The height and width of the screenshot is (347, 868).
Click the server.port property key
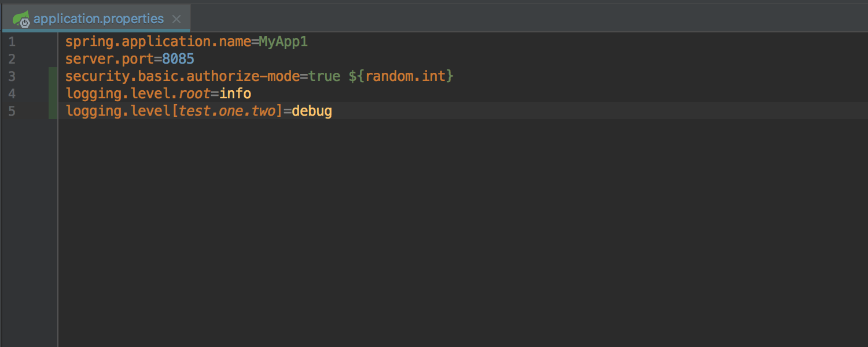[109, 59]
